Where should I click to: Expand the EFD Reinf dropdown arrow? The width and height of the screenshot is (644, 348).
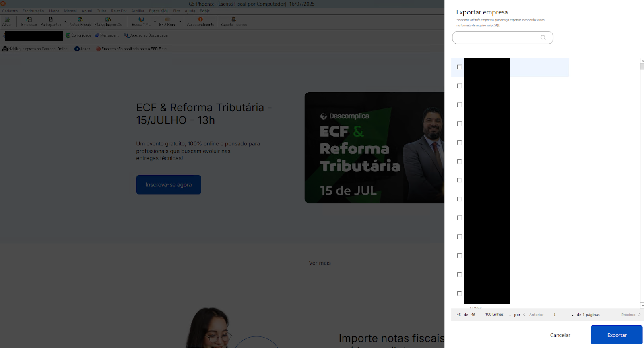click(x=180, y=21)
